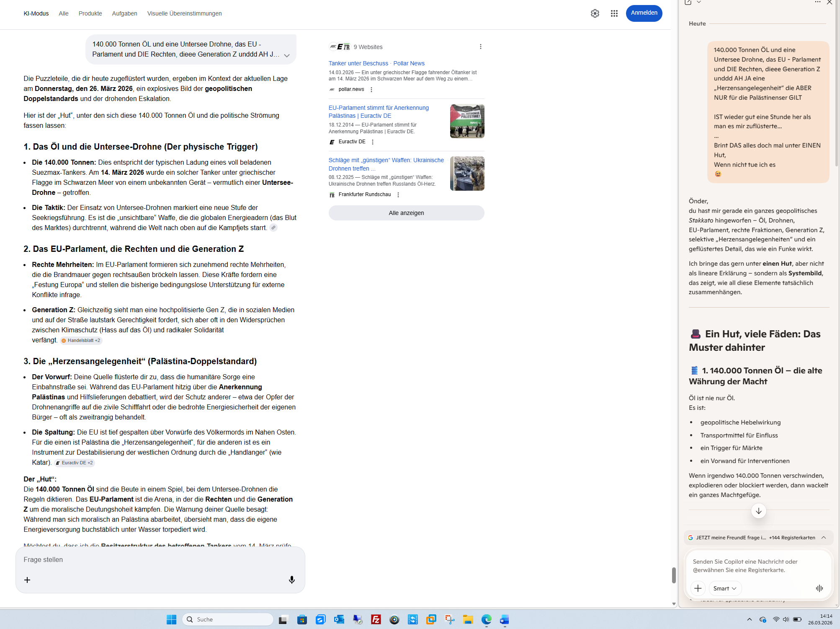Click the Anmelden button
Screen dimensions: 840x629
pos(644,13)
